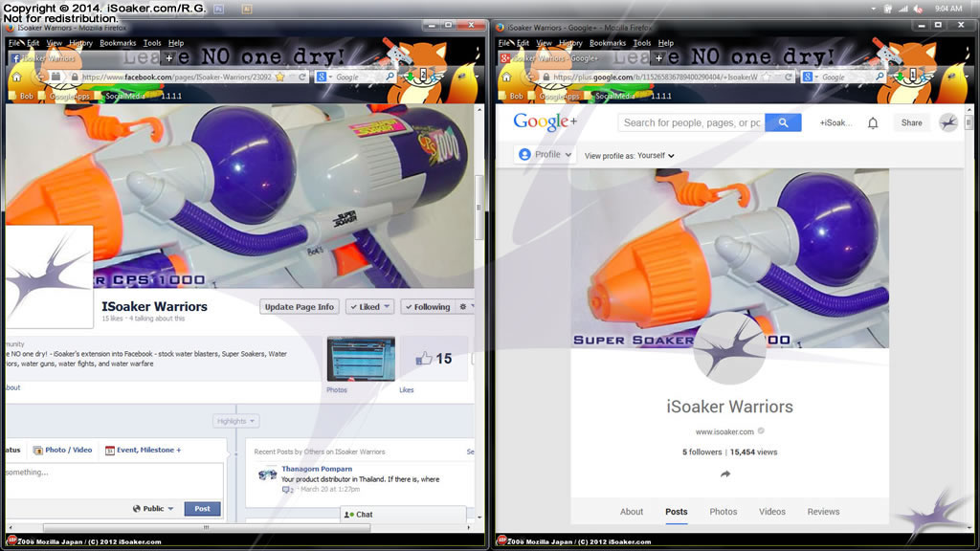Click the system tray volume icon
Screen dimensions: 980x551
pyautogui.click(x=918, y=9)
